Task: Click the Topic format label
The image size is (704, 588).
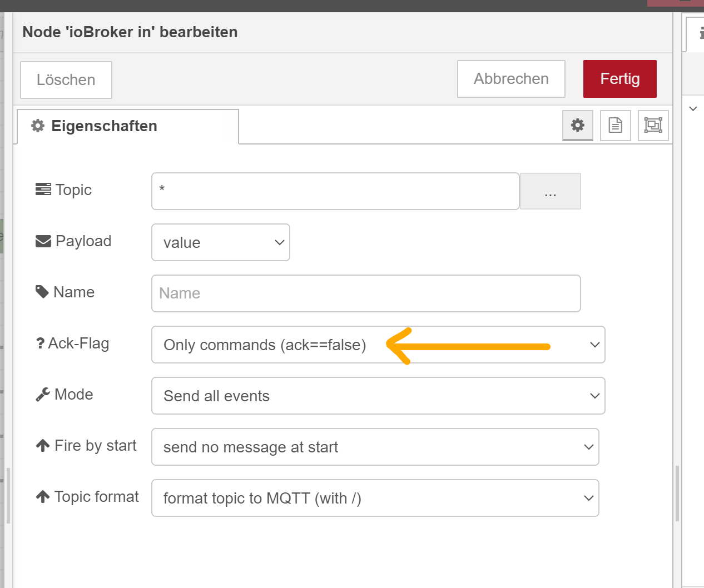Action: tap(87, 497)
